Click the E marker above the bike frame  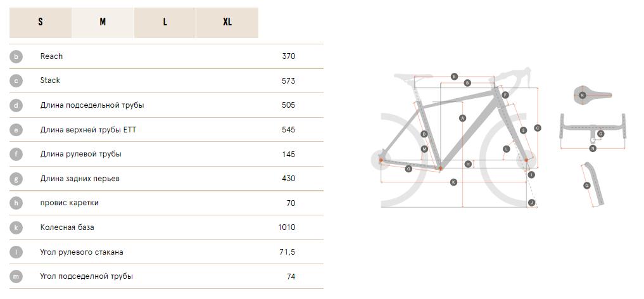(x=454, y=77)
